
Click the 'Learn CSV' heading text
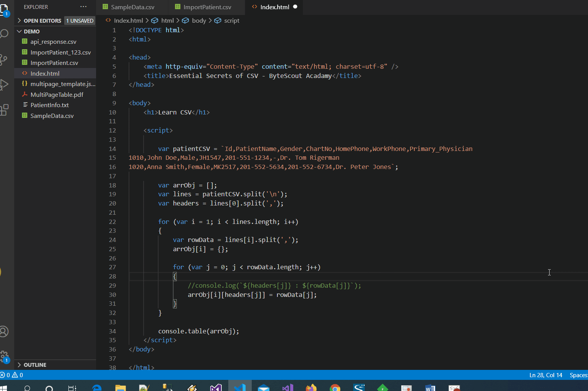click(175, 112)
